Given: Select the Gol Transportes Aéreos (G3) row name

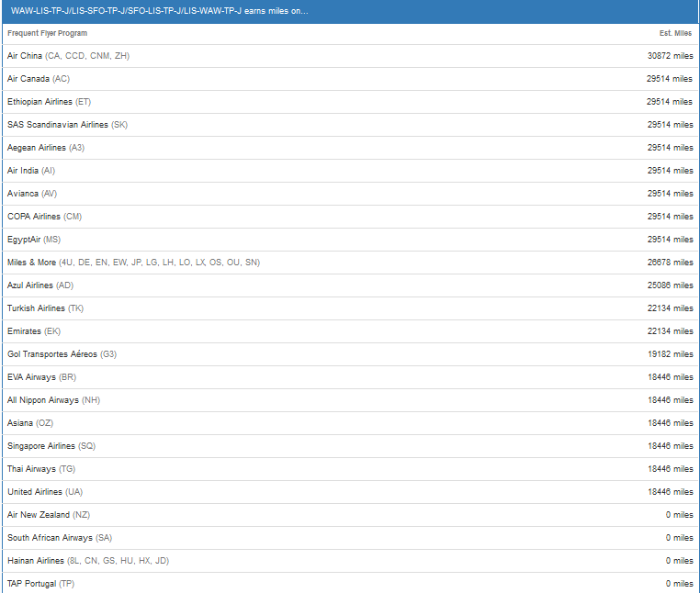Looking at the screenshot, I should 62,354.
